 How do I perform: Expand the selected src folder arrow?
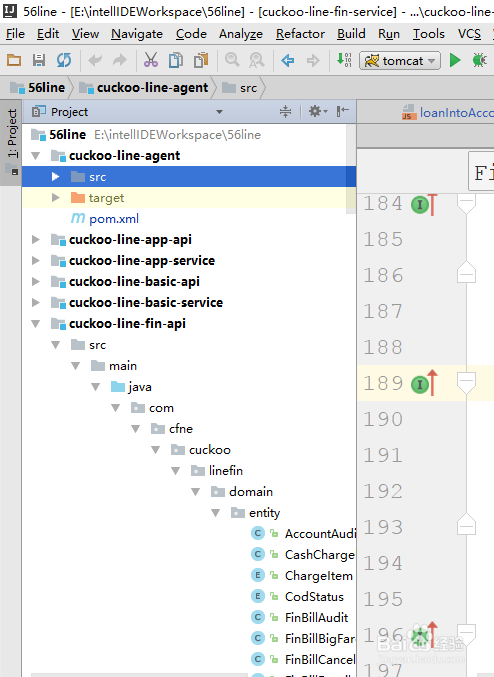tap(56, 177)
